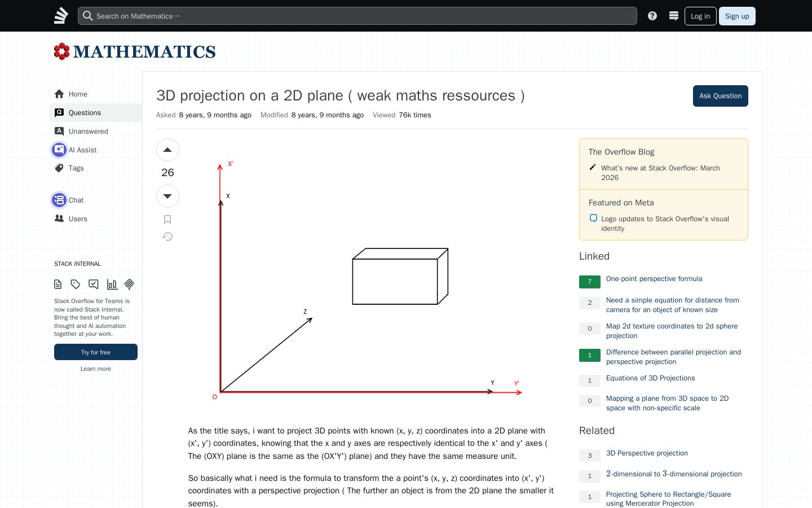812x508 pixels.
Task: Click the Sign up button
Action: pyautogui.click(x=737, y=16)
